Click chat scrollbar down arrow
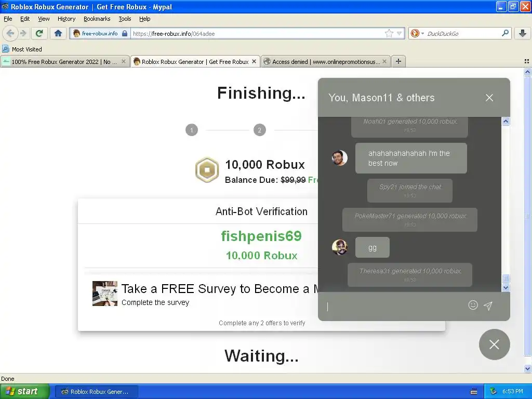The image size is (532, 399). pyautogui.click(x=506, y=288)
